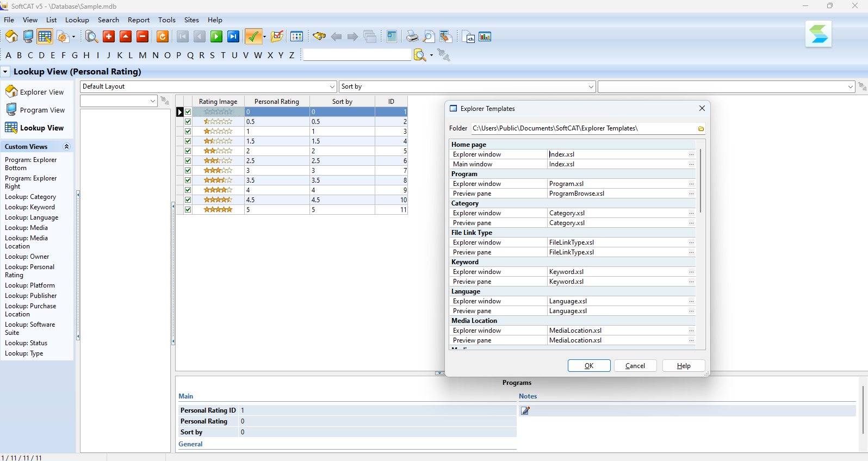
Task: Click the binoculars search toolbar icon
Action: [x=319, y=36]
